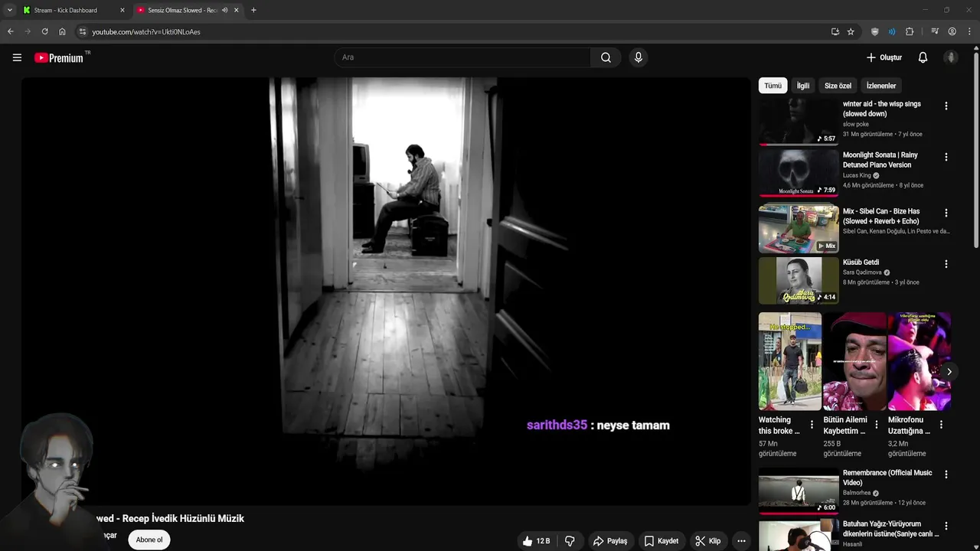
Task: Click install app icon in address bar
Action: point(835,31)
